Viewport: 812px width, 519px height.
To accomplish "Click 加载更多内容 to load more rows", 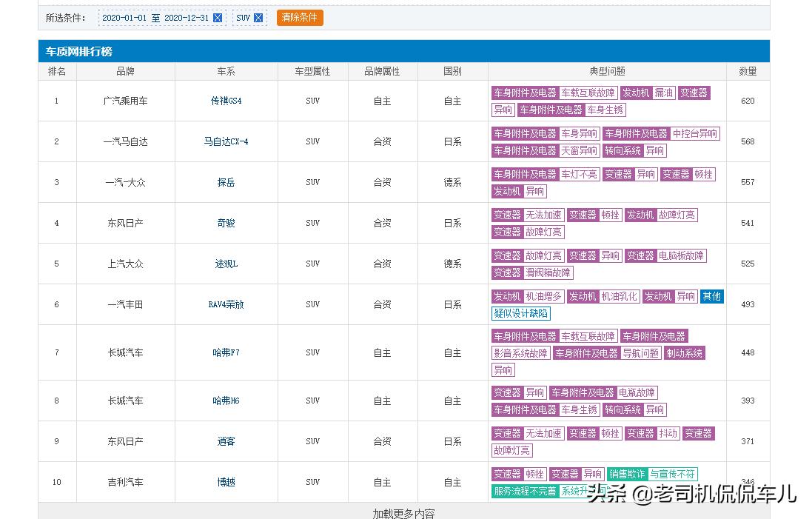I will point(404,513).
